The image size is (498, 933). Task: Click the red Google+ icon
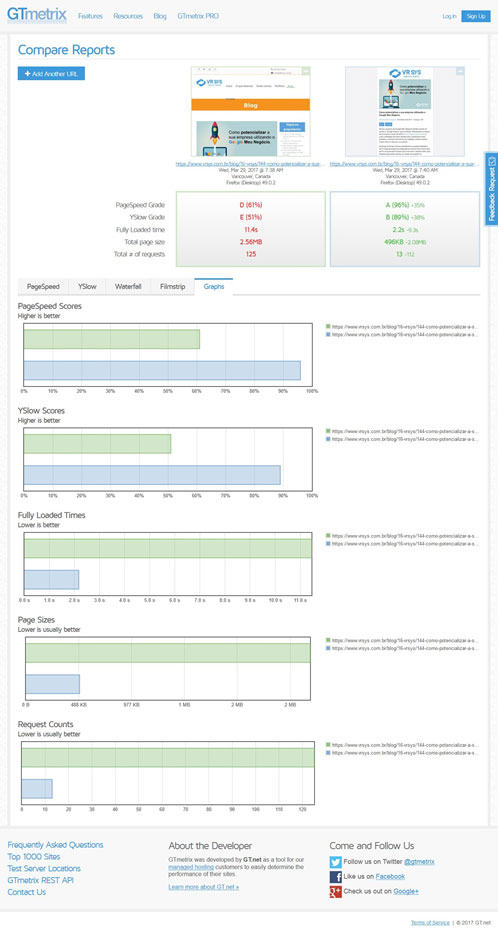point(336,891)
